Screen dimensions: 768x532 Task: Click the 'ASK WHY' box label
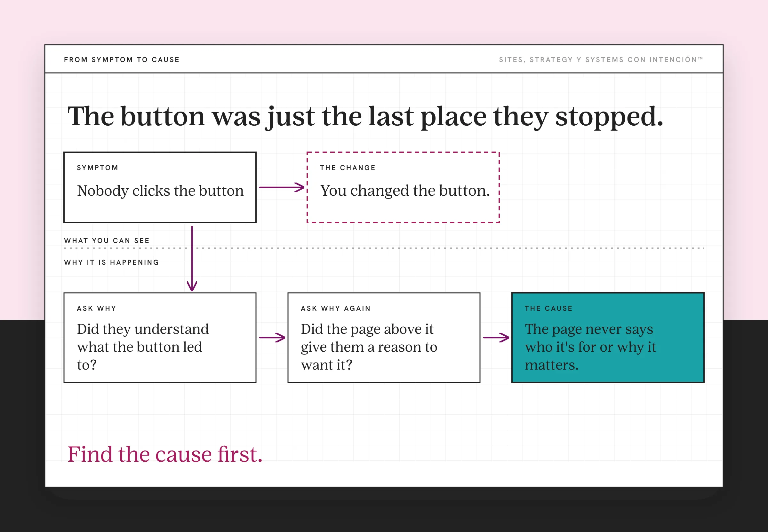96,308
